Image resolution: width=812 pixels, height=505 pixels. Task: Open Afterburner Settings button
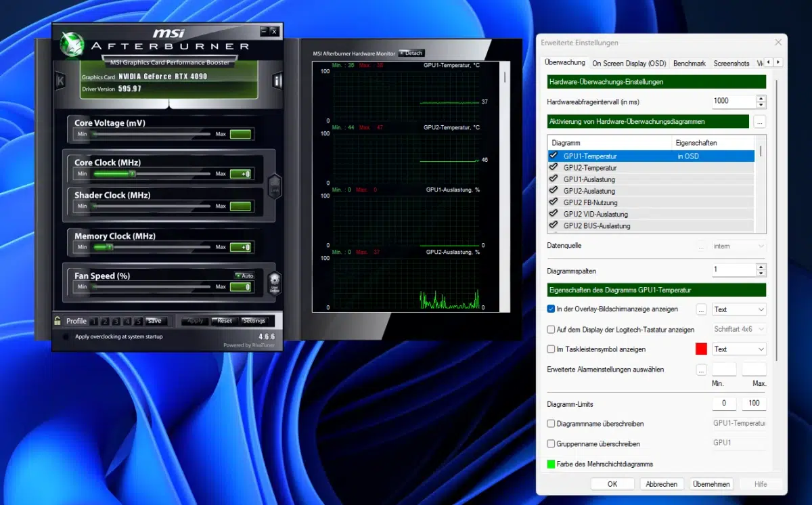254,321
